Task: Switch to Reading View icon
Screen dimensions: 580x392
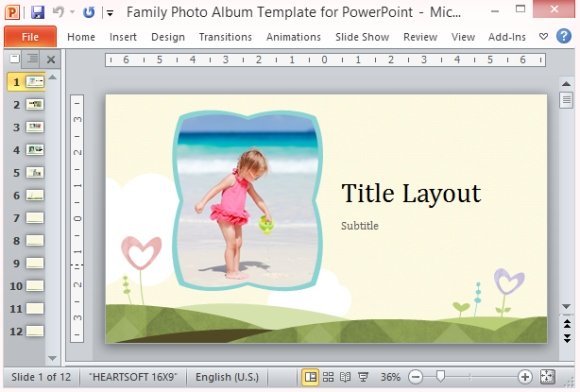Action: 345,377
